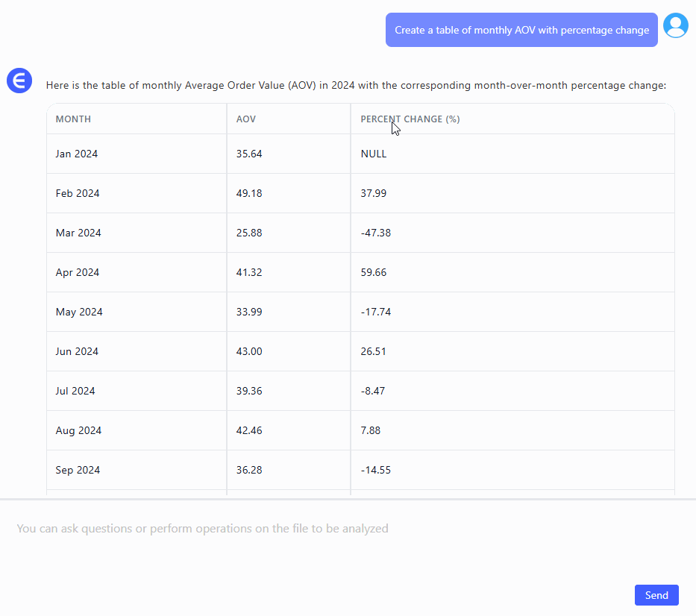Select the -14.55 percent change cell

pos(375,471)
